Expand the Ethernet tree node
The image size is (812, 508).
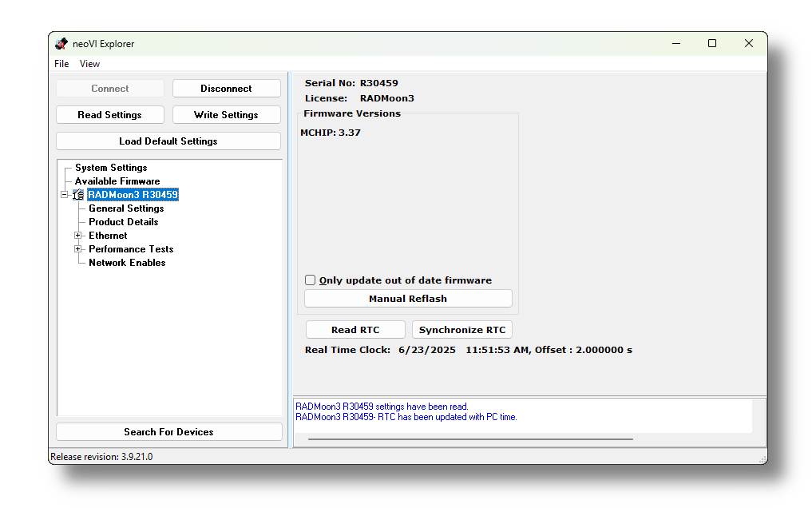[78, 236]
